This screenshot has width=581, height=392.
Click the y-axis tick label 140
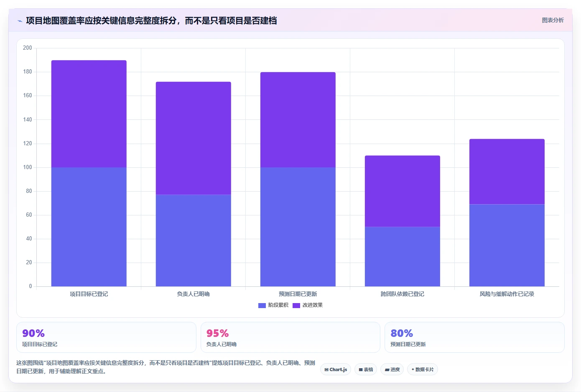[x=28, y=119]
